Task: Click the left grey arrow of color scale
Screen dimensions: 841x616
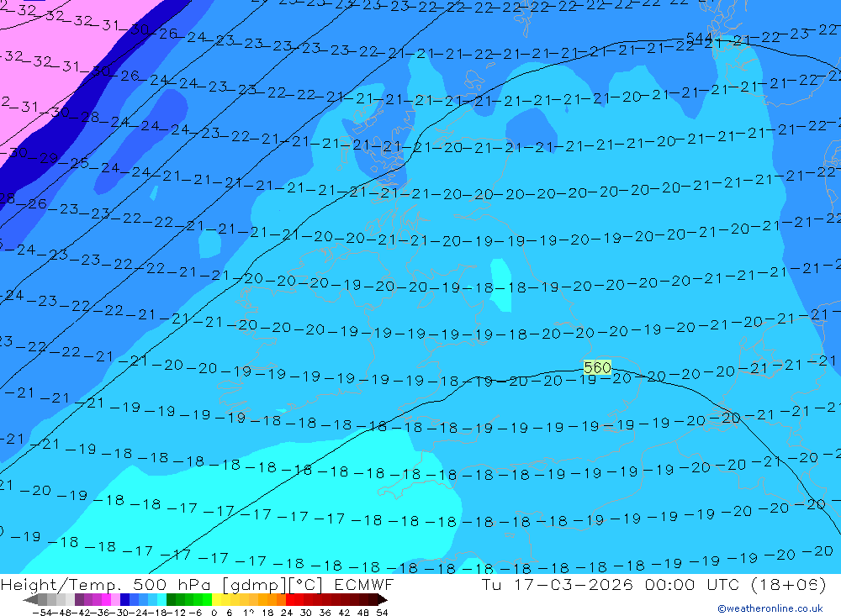Action: (30, 600)
